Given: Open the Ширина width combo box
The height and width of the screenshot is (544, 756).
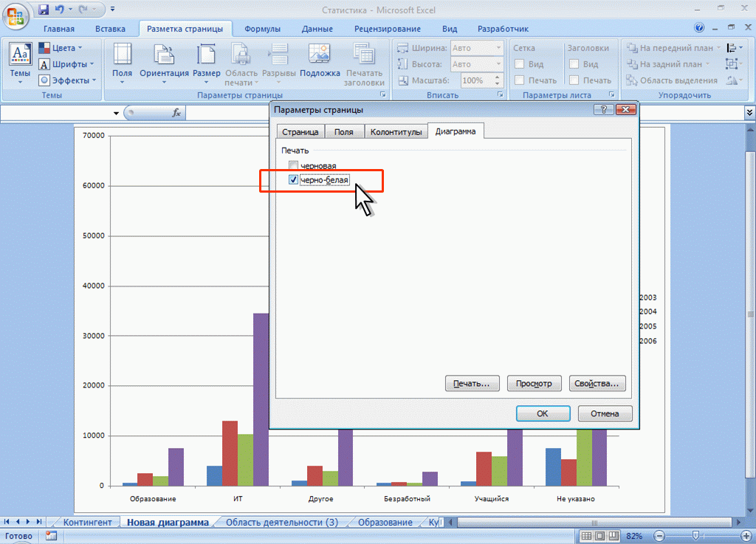Looking at the screenshot, I should tap(476, 48).
